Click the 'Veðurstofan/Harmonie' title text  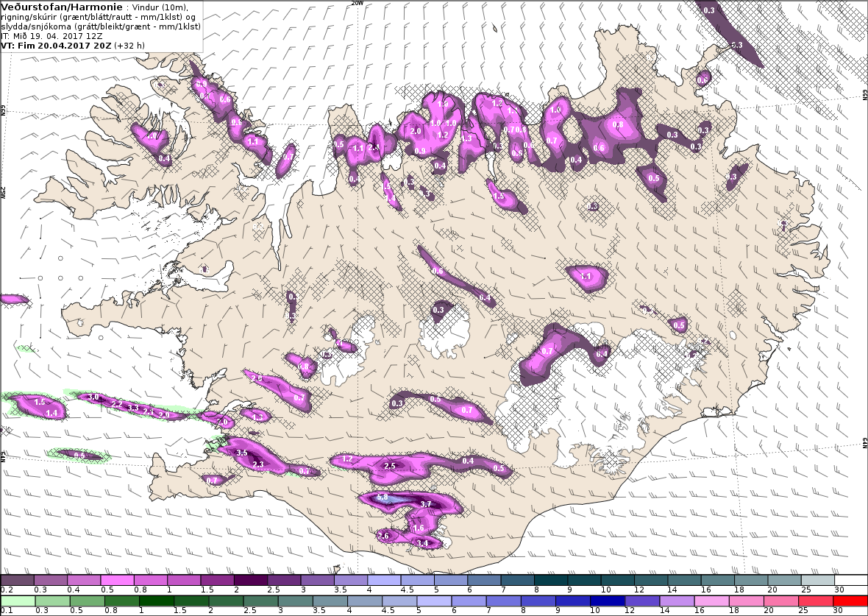(62, 7)
